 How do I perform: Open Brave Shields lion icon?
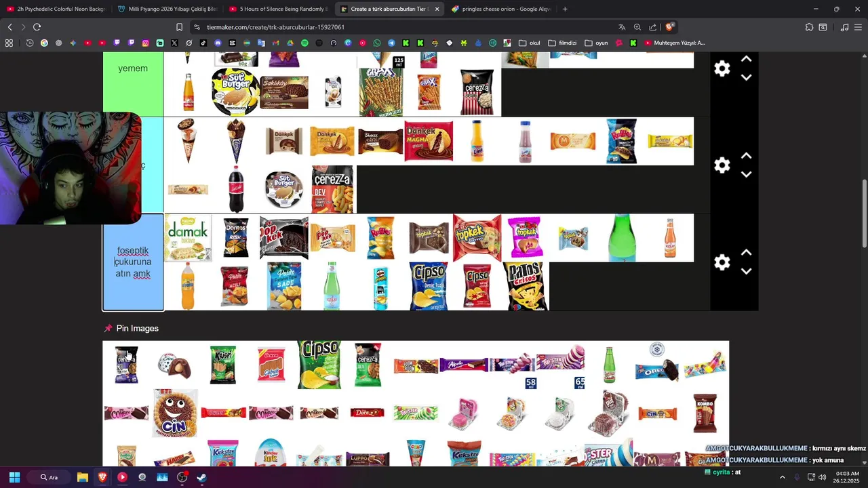[x=669, y=27]
